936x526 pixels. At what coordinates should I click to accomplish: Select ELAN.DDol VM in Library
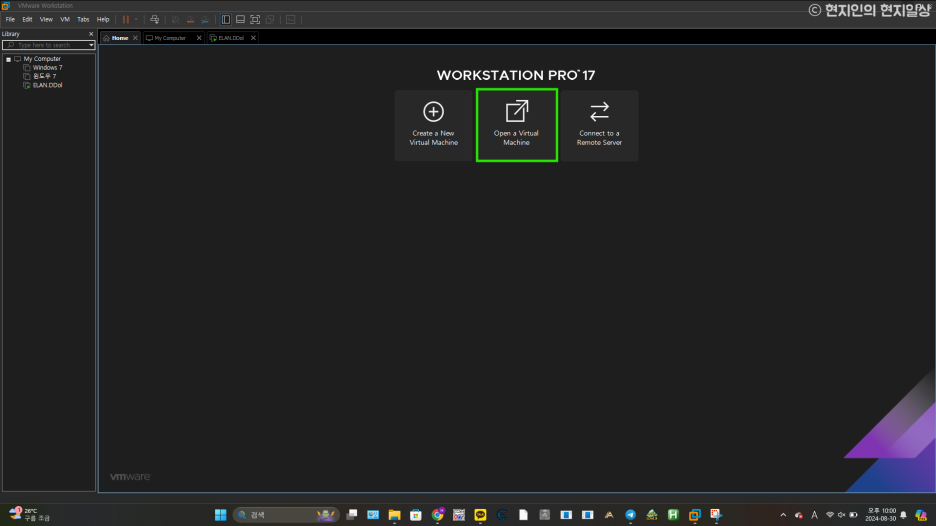(x=47, y=85)
